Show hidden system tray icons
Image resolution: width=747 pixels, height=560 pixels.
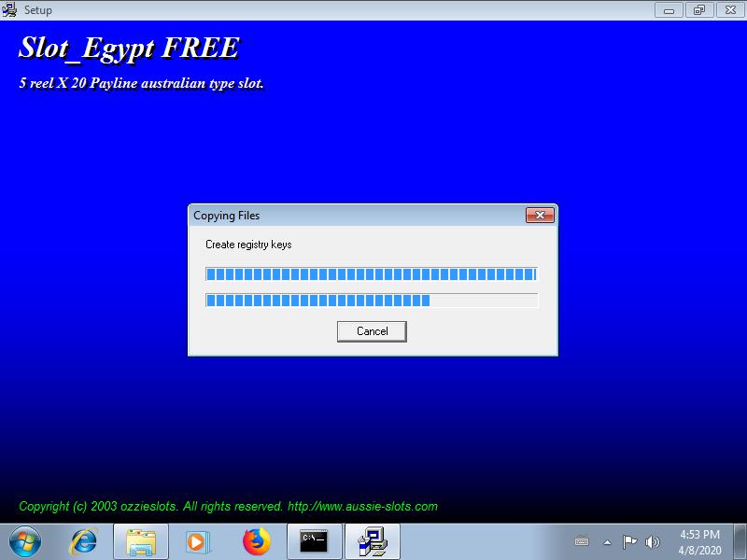coord(608,542)
